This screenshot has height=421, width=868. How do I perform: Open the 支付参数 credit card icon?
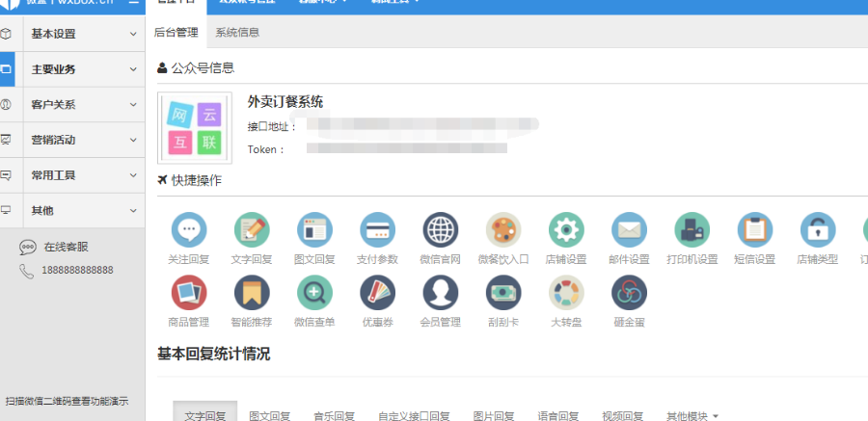[377, 229]
